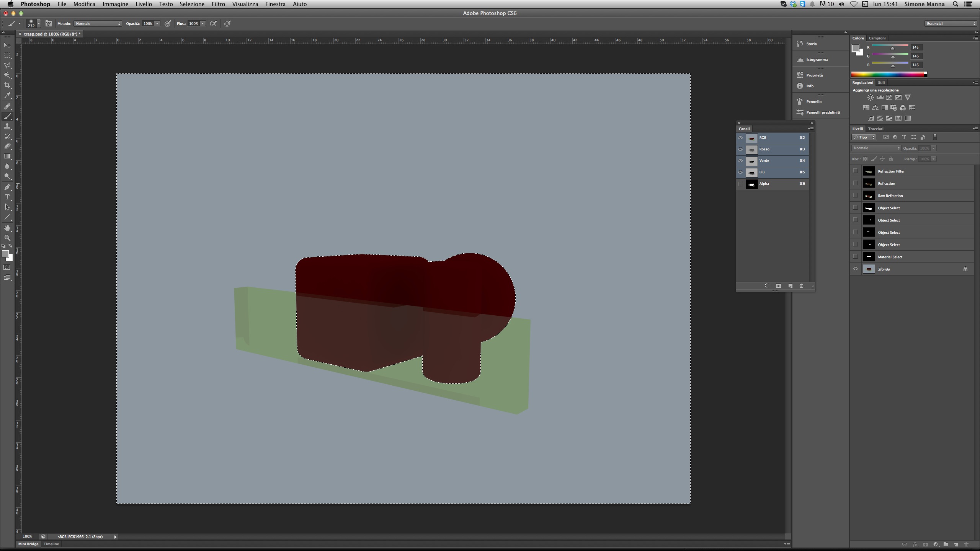Show the Alpha channel

(740, 184)
